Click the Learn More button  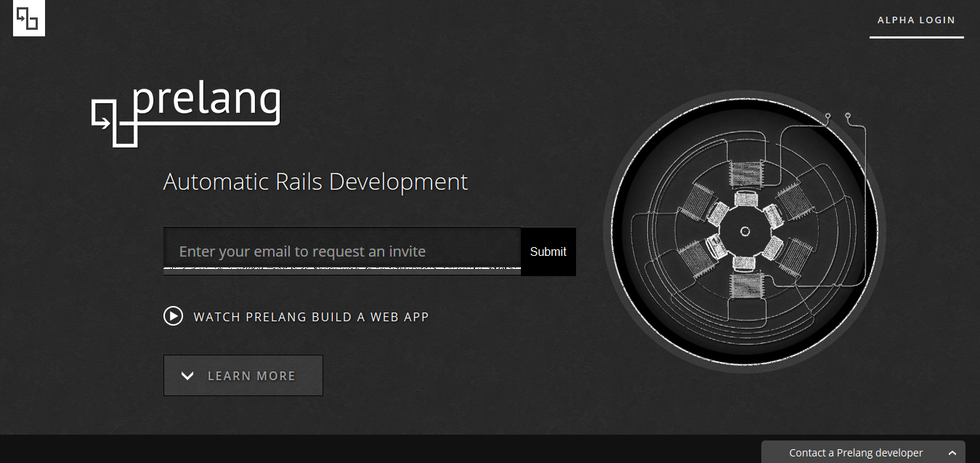click(243, 375)
